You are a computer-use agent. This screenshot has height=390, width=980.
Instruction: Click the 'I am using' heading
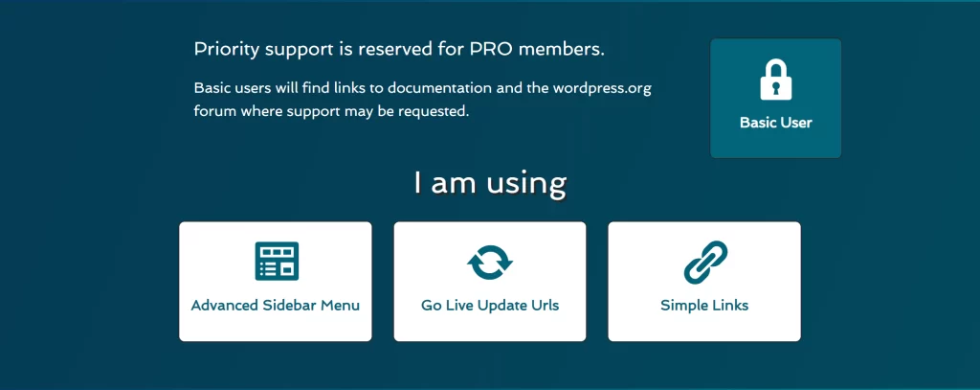490,183
